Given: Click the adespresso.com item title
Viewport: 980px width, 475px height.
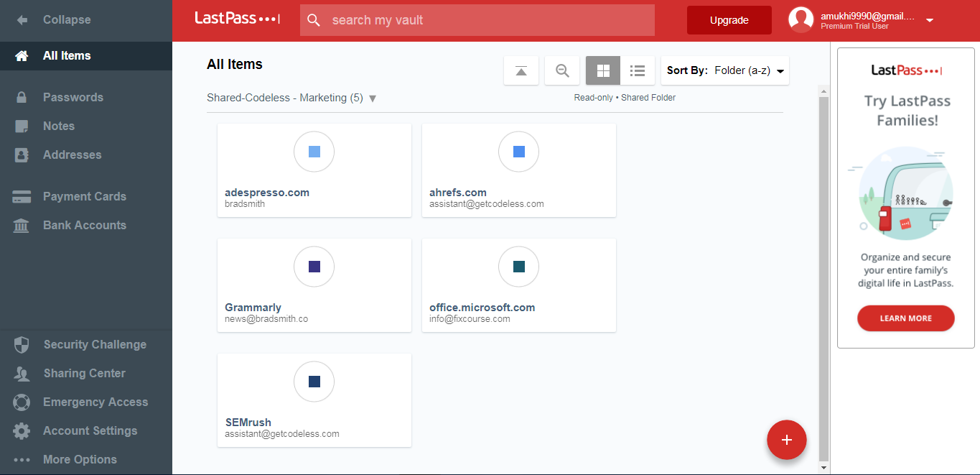Looking at the screenshot, I should click(x=267, y=193).
